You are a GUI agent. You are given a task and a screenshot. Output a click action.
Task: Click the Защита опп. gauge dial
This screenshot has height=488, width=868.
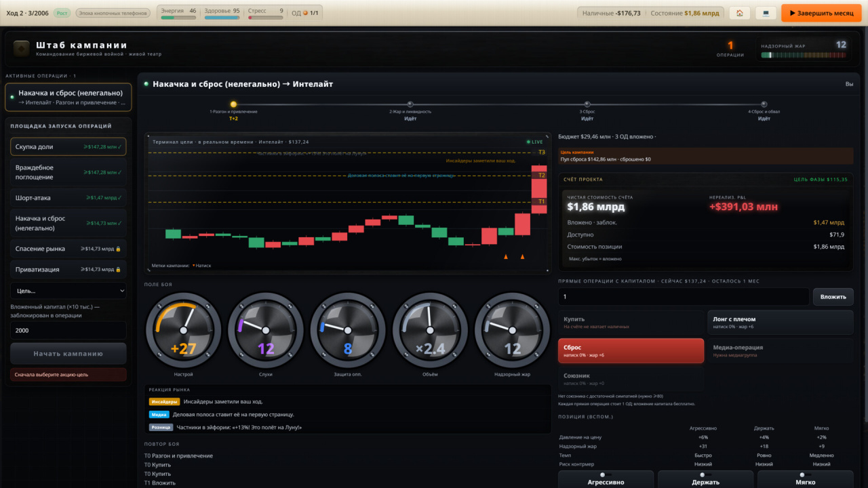click(x=348, y=330)
